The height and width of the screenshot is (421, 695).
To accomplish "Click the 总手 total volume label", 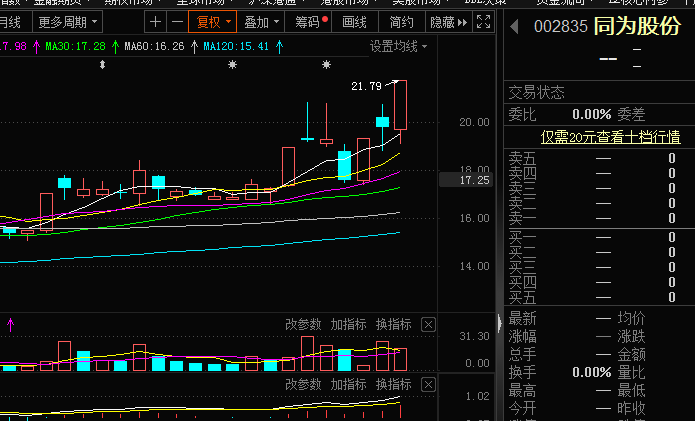I will point(522,355).
